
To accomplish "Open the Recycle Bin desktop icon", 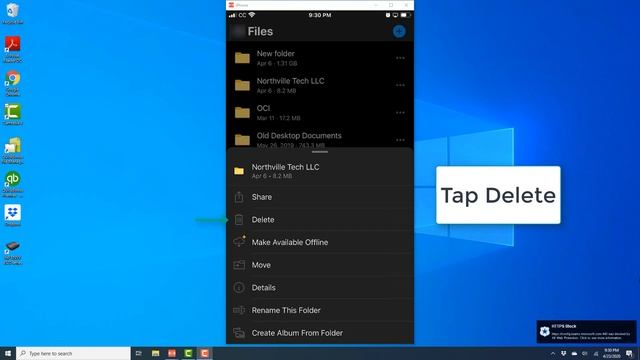I will click(x=13, y=13).
